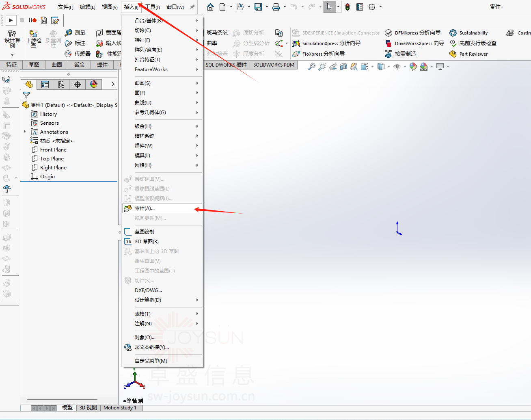Pin the menu bar with pushpin
Viewport: 531px width, 420px height.
(192, 7)
